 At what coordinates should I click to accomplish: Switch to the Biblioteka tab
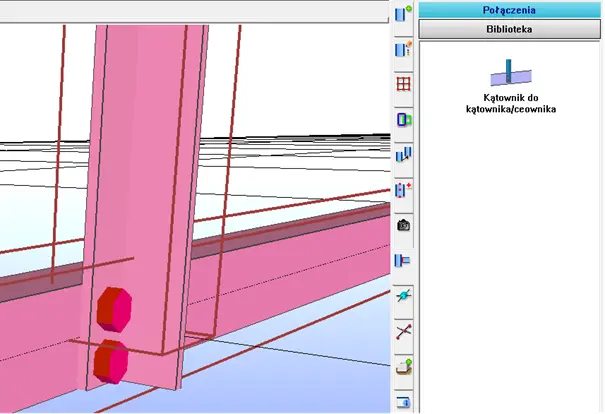(511, 30)
